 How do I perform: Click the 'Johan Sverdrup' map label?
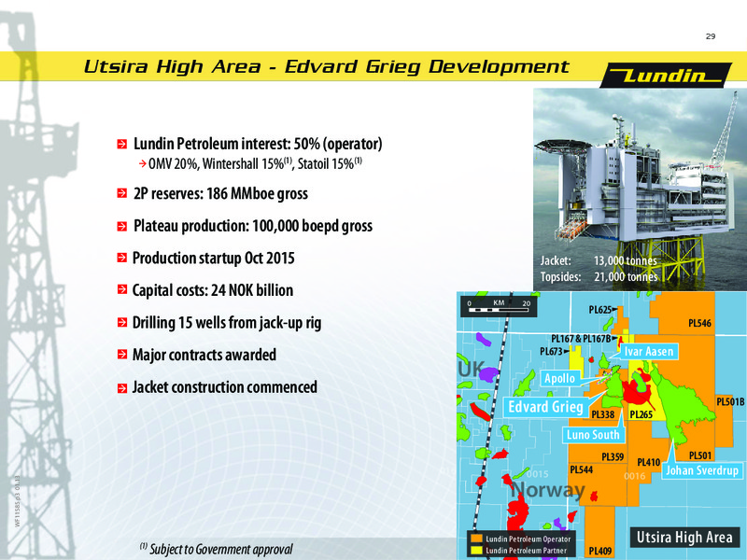click(x=702, y=470)
